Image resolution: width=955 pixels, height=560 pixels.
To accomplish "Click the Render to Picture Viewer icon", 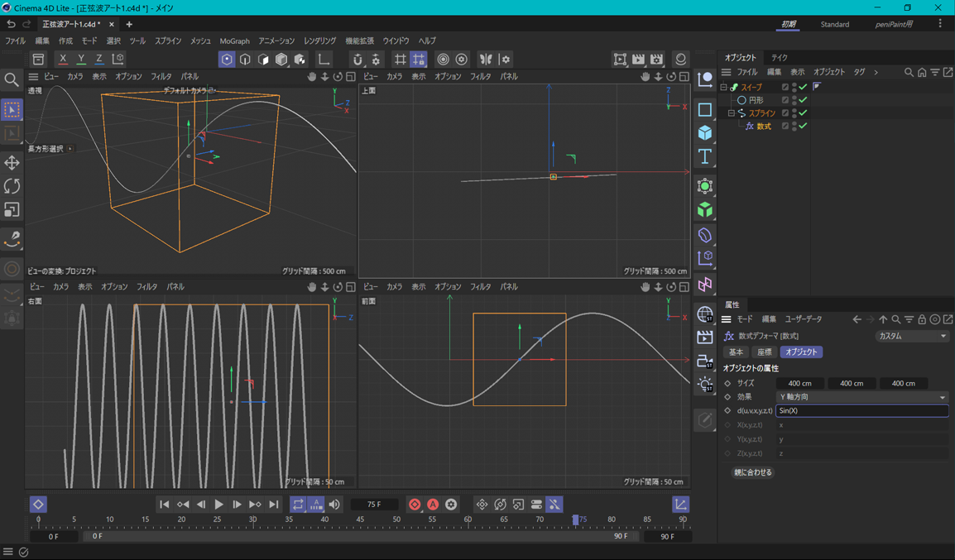I will [638, 60].
